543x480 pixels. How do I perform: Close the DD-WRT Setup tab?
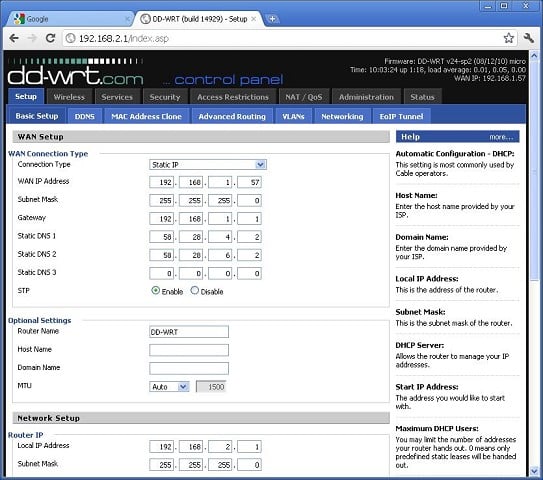pos(253,19)
